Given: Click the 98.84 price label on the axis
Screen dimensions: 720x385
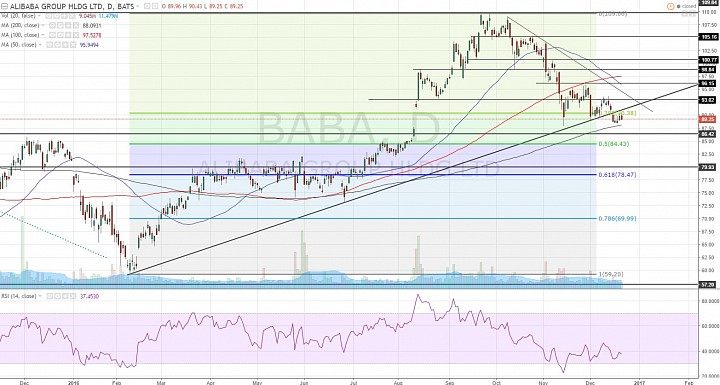Looking at the screenshot, I should click(708, 70).
